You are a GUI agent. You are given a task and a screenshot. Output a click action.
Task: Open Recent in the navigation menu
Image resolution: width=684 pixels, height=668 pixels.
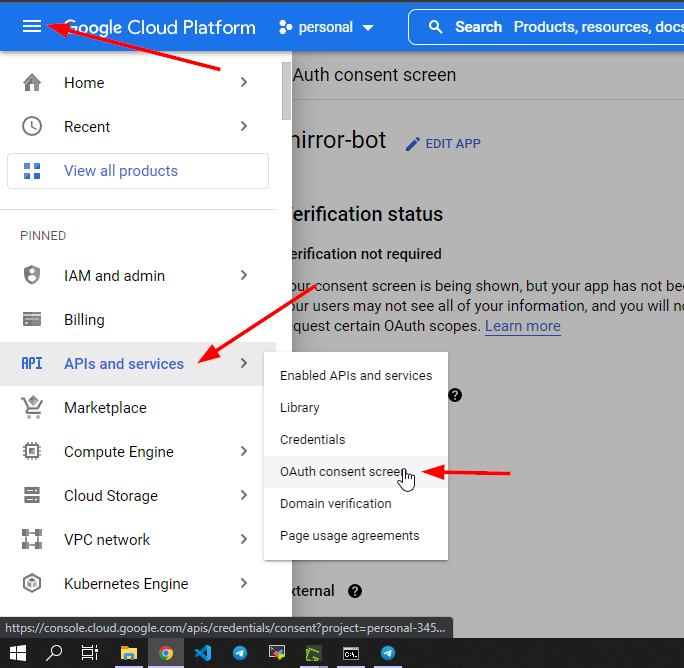[138, 127]
